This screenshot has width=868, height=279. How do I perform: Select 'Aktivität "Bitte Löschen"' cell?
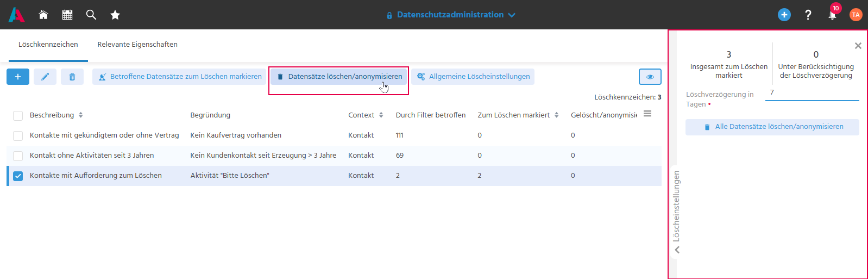[230, 176]
